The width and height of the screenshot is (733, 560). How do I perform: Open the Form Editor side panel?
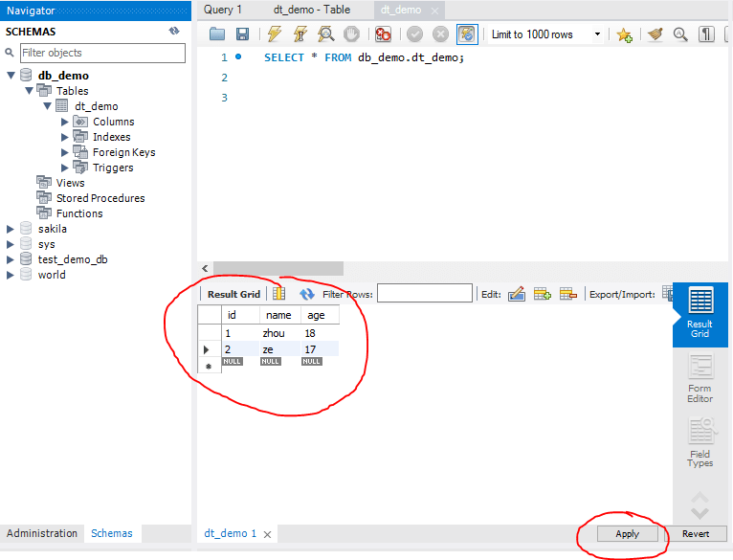(700, 379)
